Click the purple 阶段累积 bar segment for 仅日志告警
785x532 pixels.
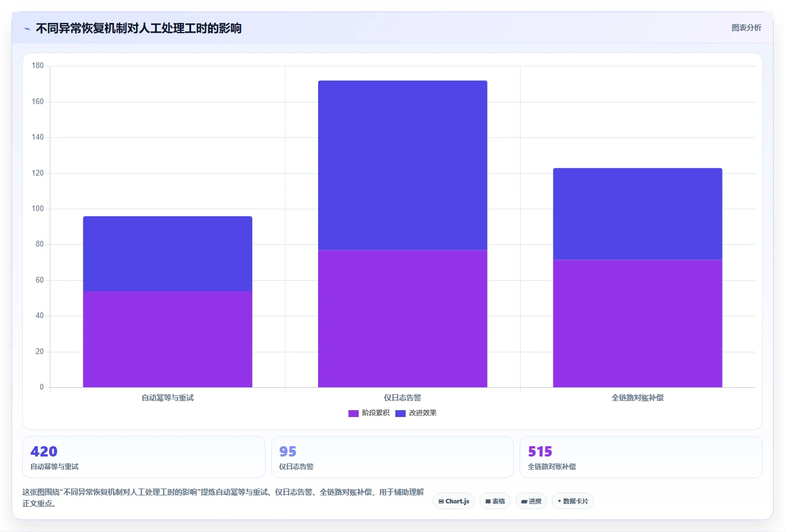click(403, 319)
